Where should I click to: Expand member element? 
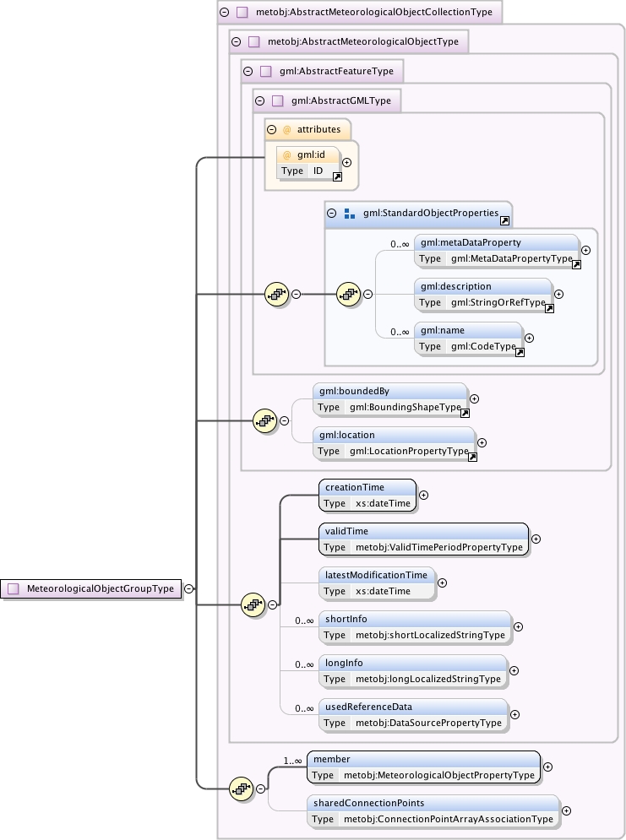coord(547,767)
